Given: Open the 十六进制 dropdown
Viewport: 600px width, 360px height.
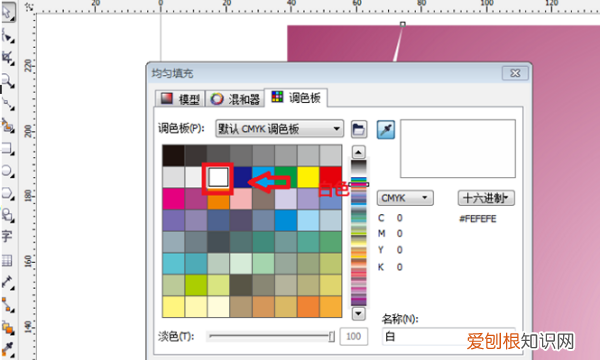Looking at the screenshot, I should point(486,198).
